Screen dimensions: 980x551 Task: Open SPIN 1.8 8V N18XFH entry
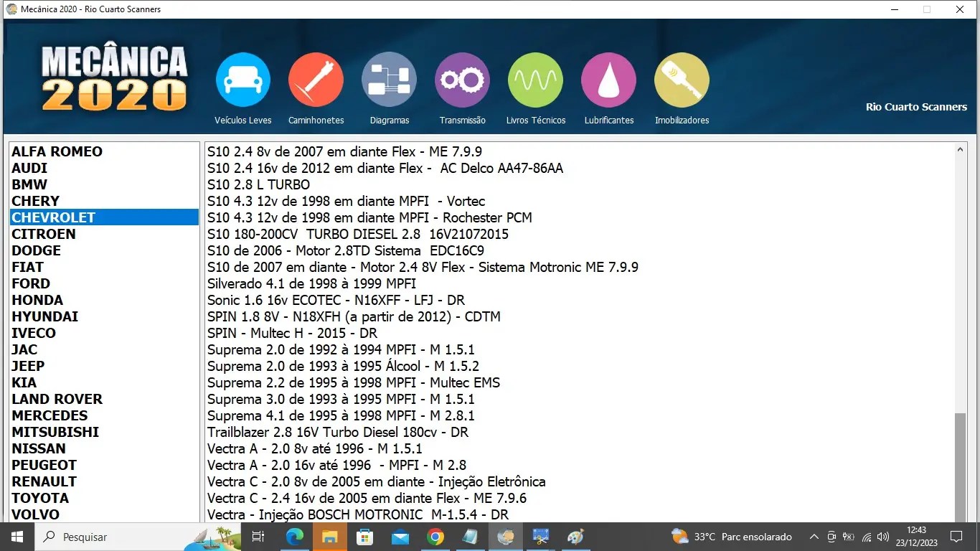click(354, 316)
